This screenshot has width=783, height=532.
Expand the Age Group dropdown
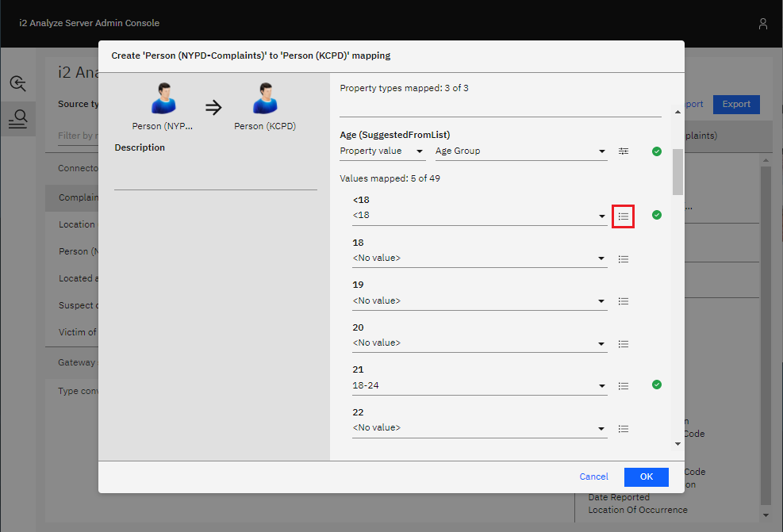(520, 151)
